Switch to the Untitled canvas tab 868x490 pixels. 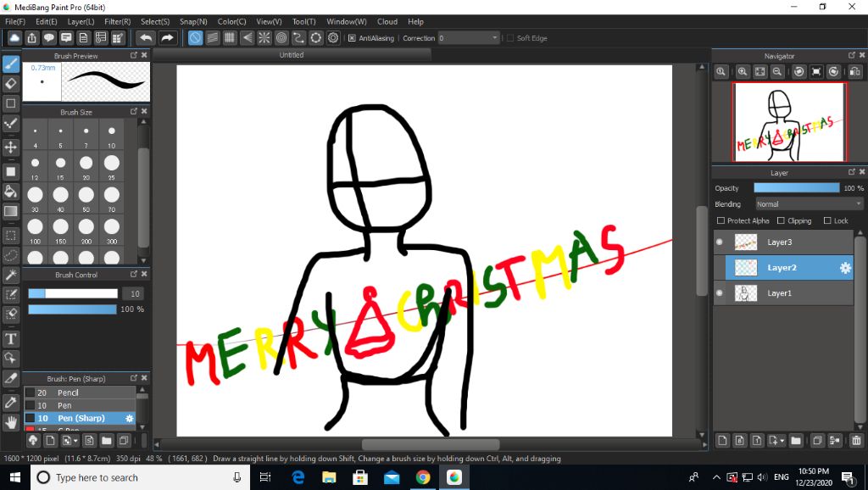pyautogui.click(x=292, y=55)
